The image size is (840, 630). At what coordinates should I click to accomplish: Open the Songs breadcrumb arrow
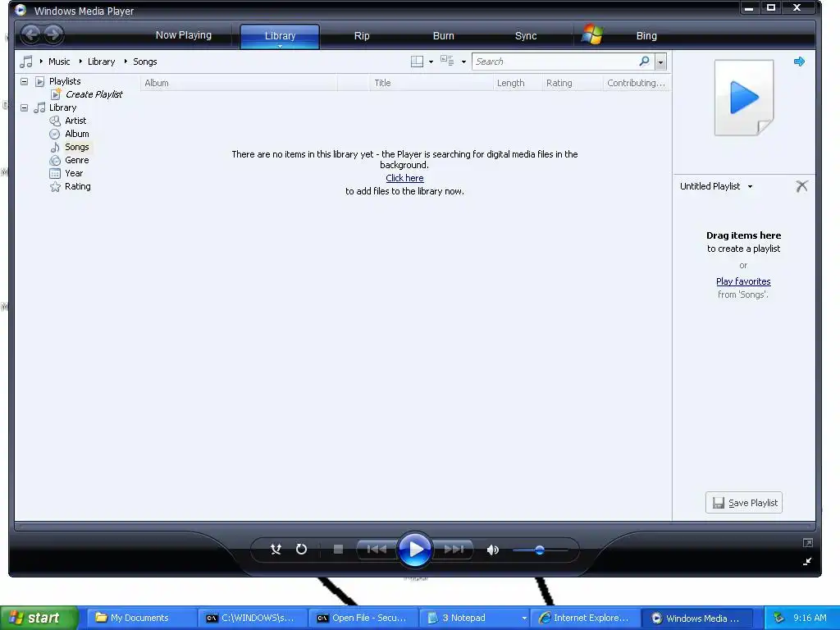(126, 61)
